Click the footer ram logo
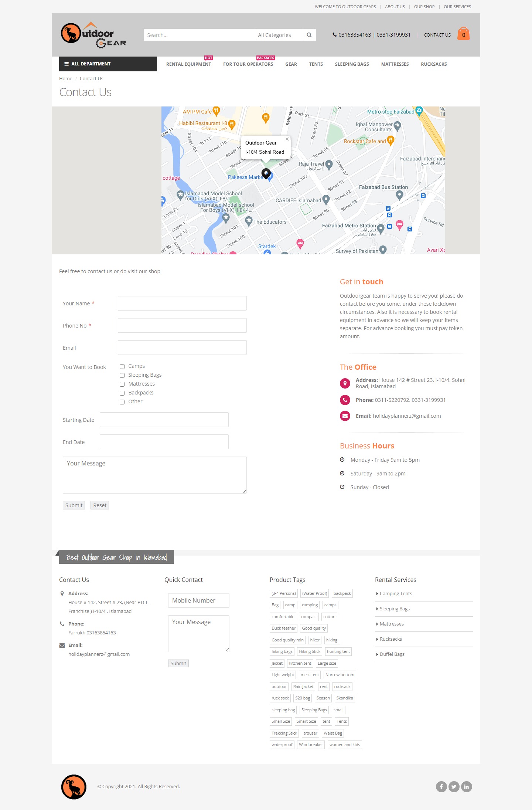Image resolution: width=532 pixels, height=810 pixels. click(x=74, y=787)
